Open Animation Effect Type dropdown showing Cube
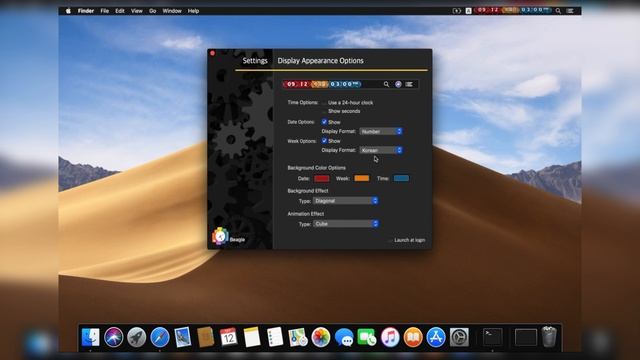This screenshot has width=640, height=360. (x=345, y=224)
